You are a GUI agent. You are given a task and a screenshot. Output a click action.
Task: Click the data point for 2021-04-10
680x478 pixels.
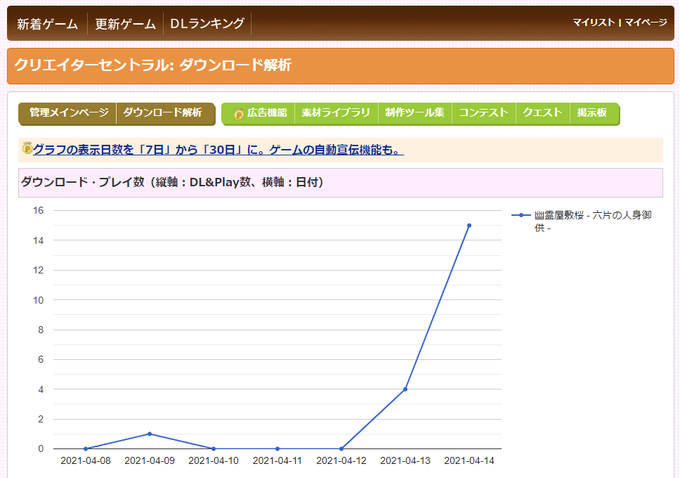[213, 449]
